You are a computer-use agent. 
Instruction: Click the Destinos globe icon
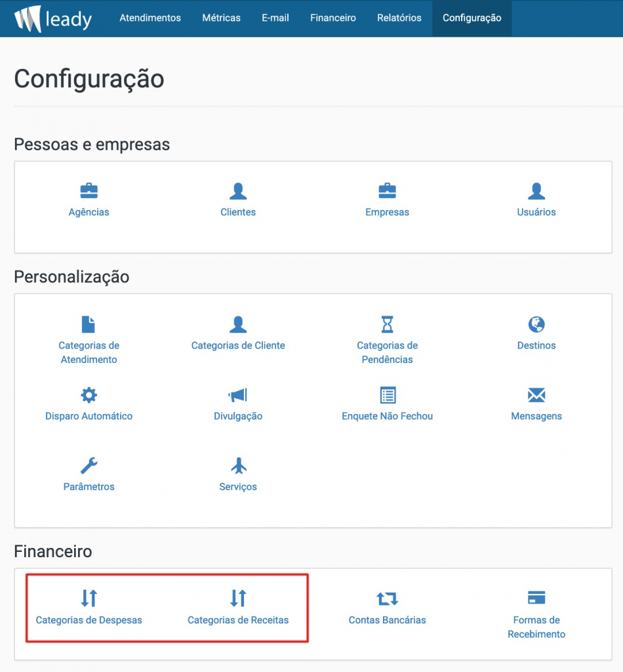pos(536,324)
